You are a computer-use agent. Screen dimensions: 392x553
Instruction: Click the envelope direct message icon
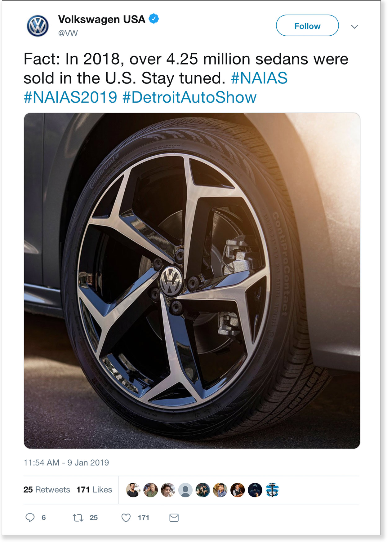(x=174, y=518)
